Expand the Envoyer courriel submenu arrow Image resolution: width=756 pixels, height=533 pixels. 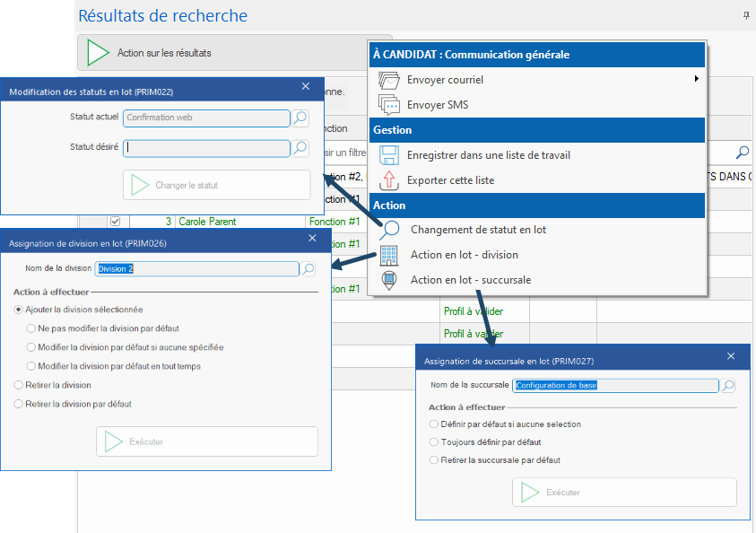coord(697,80)
